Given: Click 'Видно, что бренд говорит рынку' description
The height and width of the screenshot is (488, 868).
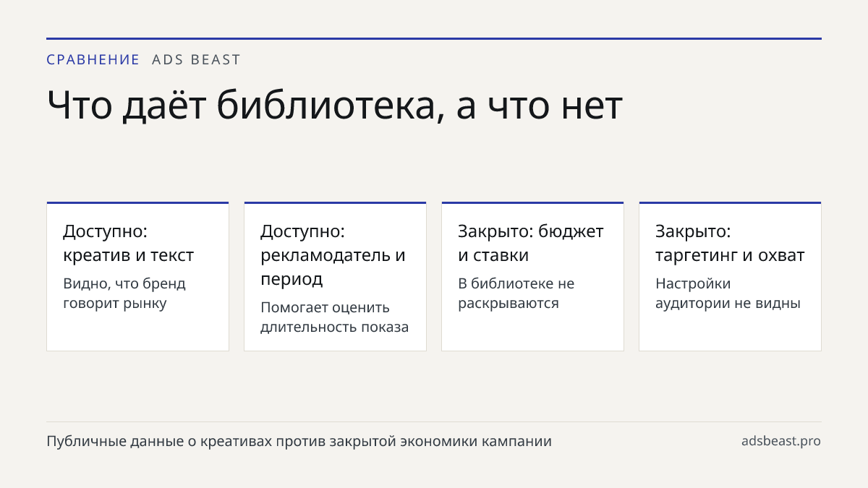Looking at the screenshot, I should [x=124, y=294].
